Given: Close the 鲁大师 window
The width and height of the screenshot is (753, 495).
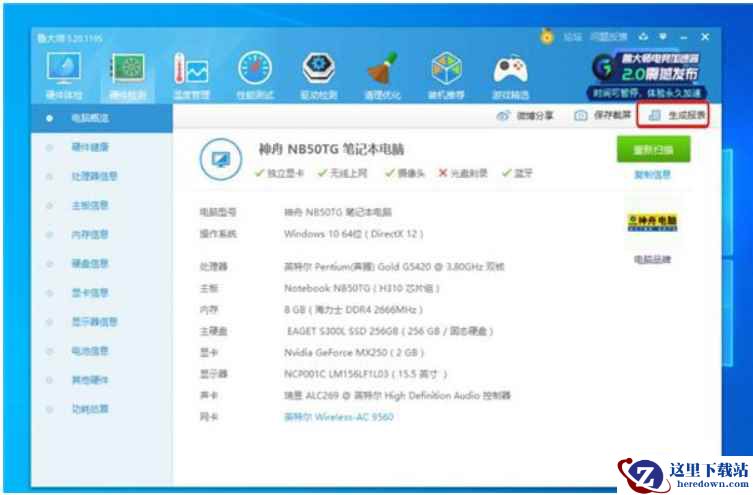Looking at the screenshot, I should [705, 36].
